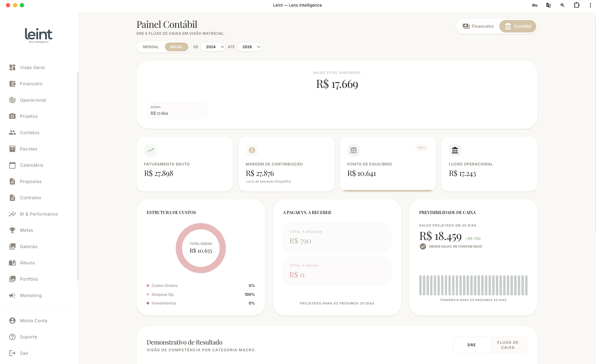Viewport: 596px width, 364px height.
Task: Open the start year dropdown showing 2024
Action: (x=213, y=47)
